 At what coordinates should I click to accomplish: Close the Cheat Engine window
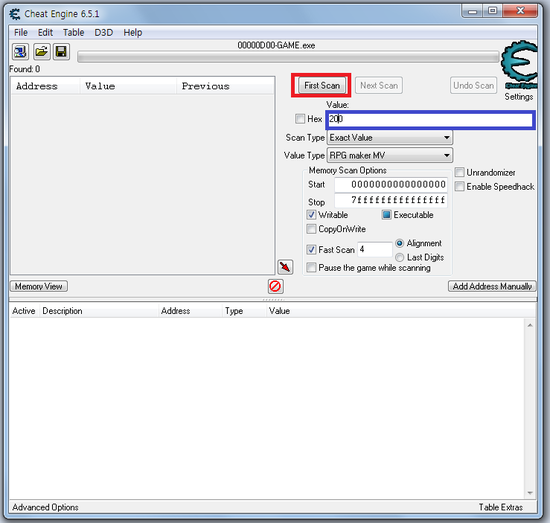click(x=521, y=11)
